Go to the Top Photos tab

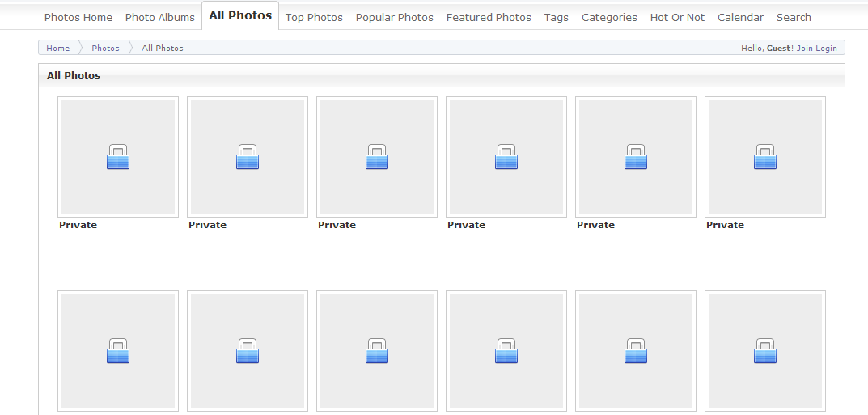(x=314, y=18)
